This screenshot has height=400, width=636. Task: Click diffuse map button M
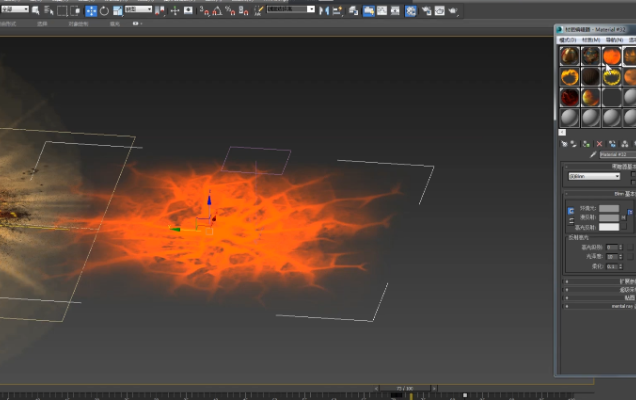pyautogui.click(x=624, y=218)
